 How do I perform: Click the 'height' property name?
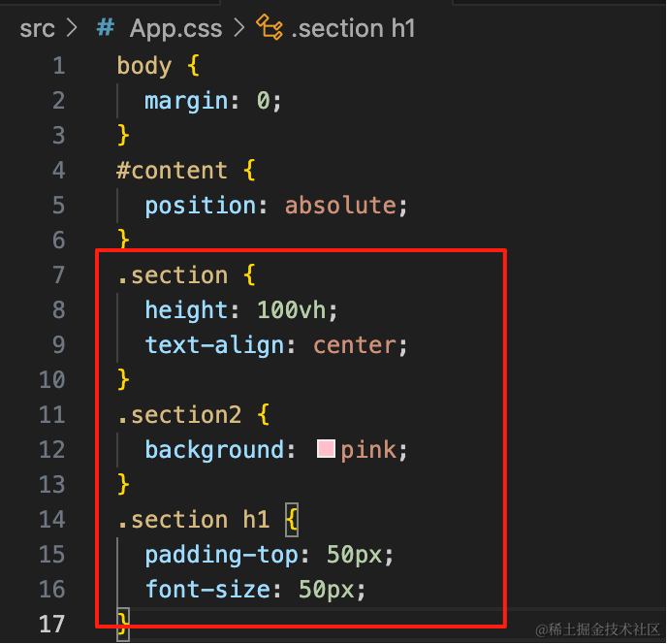186,309
